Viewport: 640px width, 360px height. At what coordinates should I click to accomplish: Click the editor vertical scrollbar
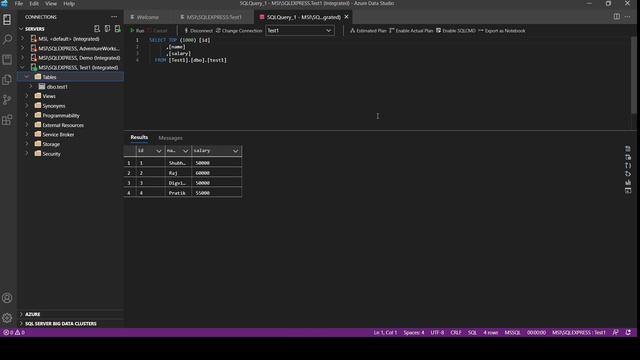633,76
